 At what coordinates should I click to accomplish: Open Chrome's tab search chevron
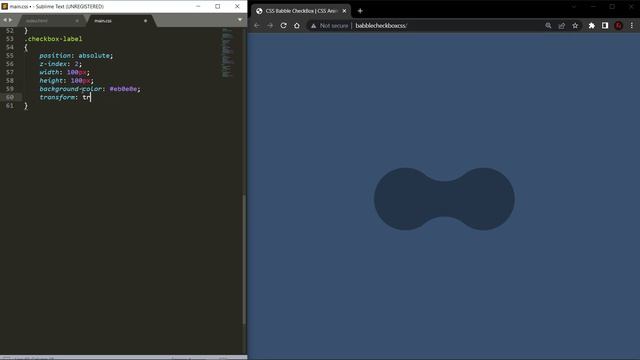pyautogui.click(x=573, y=7)
